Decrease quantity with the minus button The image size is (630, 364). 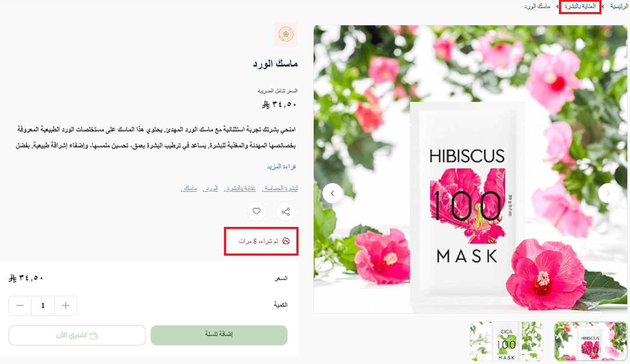(x=20, y=305)
